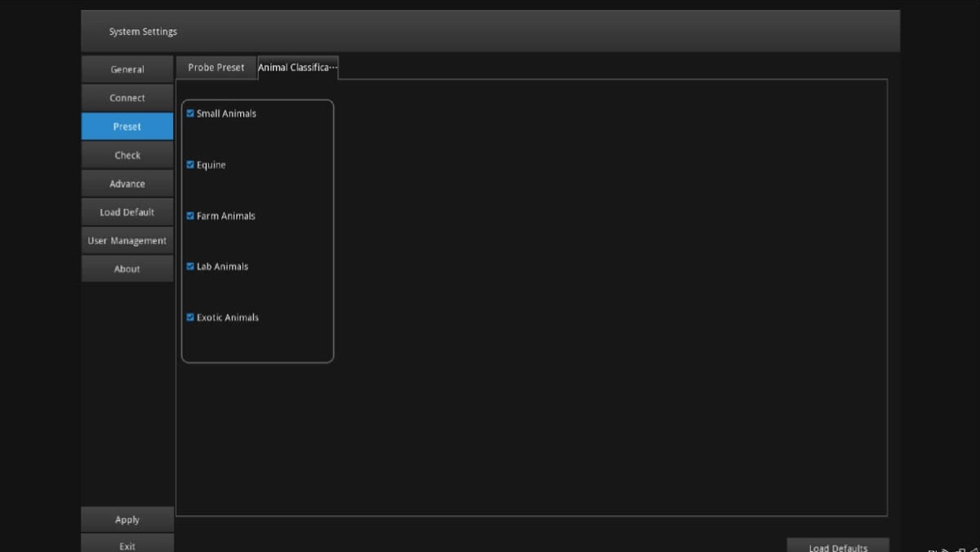980x552 pixels.
Task: Select the Animal Classification tab
Action: pyautogui.click(x=297, y=68)
